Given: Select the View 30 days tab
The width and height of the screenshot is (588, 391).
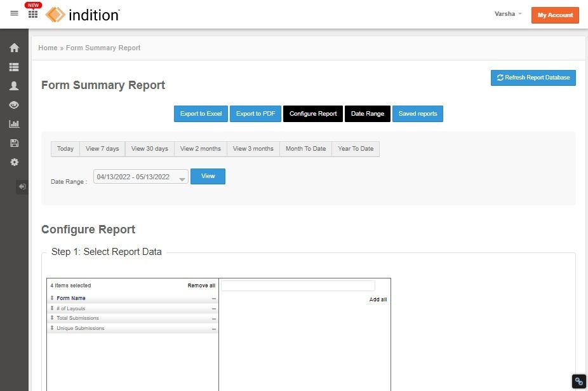Looking at the screenshot, I should tap(150, 149).
